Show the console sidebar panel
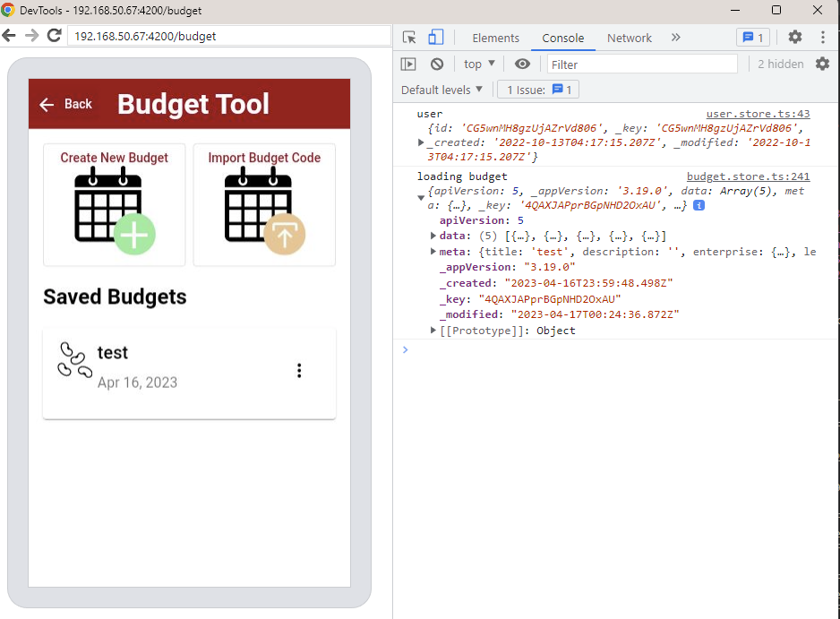The height and width of the screenshot is (619, 840). (408, 64)
